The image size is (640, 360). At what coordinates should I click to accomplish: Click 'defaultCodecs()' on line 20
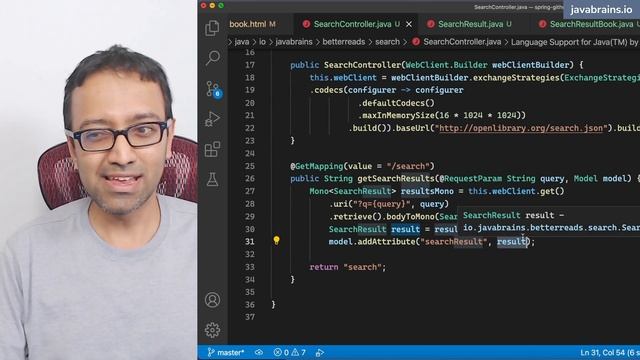(398, 103)
